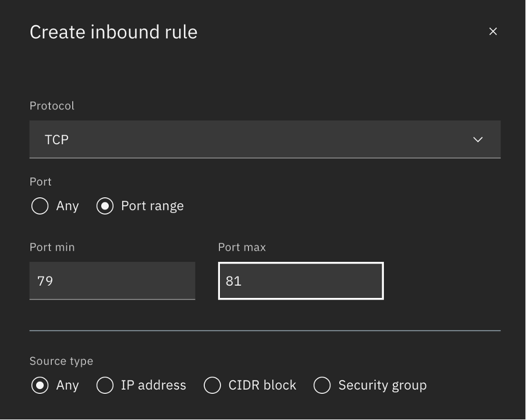Open the TCP protocol selector
Image resolution: width=526 pixels, height=420 pixels.
265,140
